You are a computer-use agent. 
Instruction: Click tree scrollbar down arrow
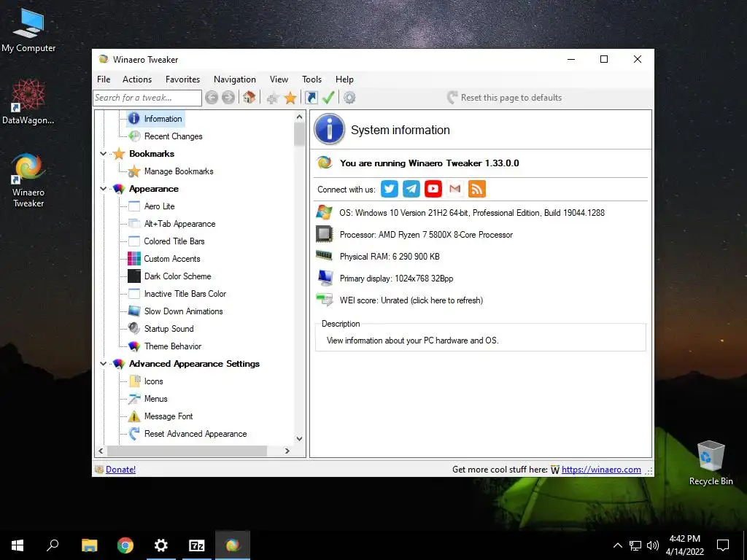(x=299, y=439)
